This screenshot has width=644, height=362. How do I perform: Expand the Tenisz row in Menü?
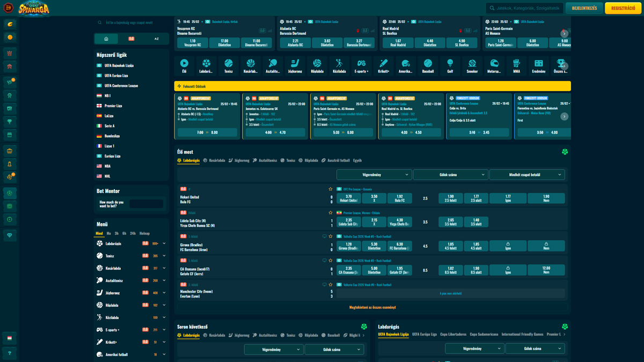[x=164, y=256]
